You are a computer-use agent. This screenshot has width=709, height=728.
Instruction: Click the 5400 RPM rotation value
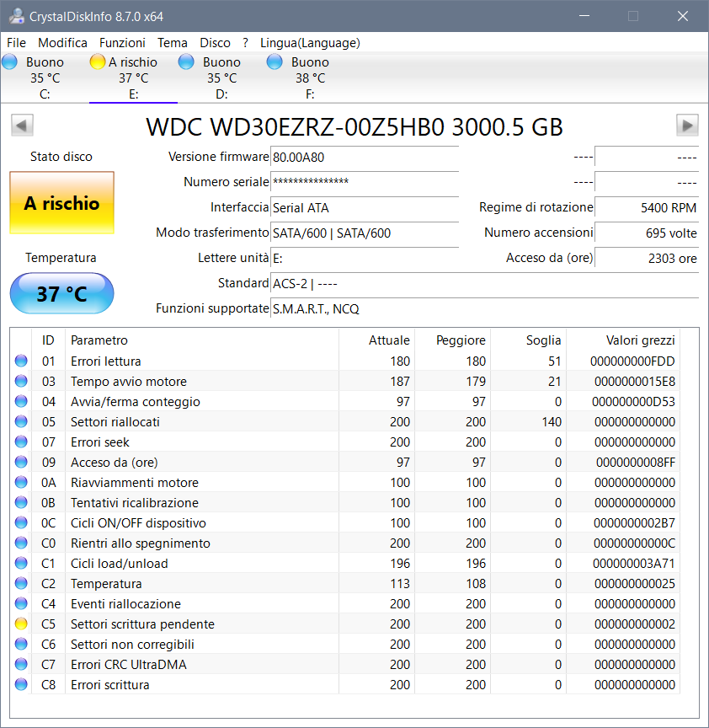pyautogui.click(x=647, y=207)
